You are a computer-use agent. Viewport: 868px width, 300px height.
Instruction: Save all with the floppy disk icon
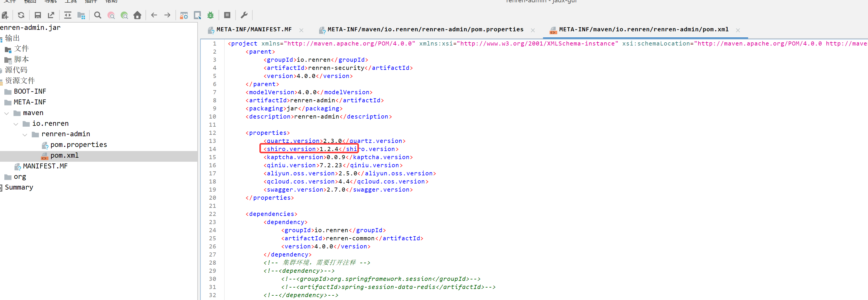[x=38, y=15]
